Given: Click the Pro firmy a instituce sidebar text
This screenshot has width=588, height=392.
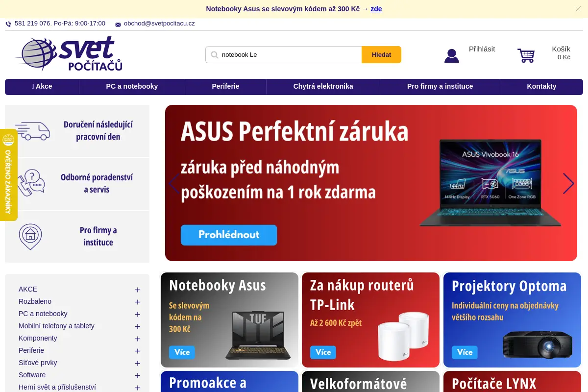Looking at the screenshot, I should (x=98, y=236).
